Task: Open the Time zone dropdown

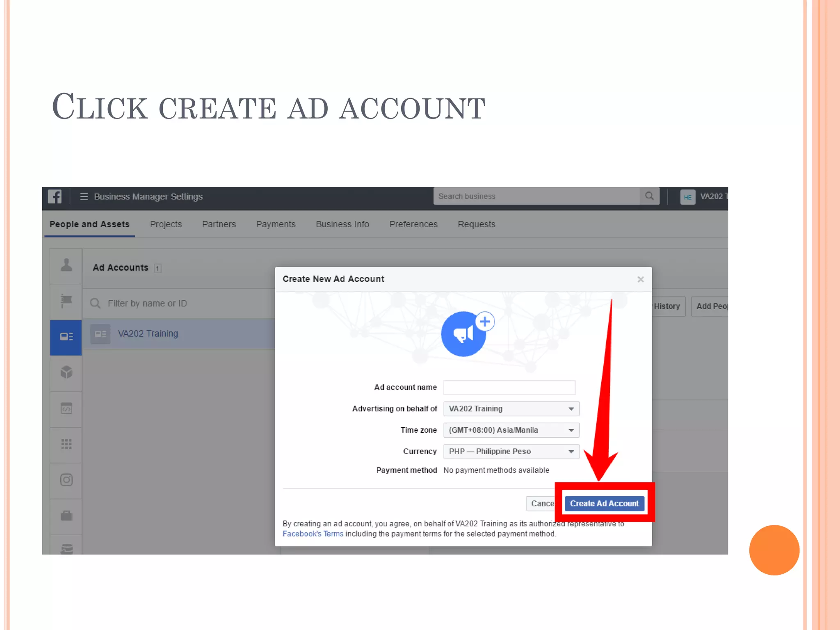Action: click(x=511, y=430)
